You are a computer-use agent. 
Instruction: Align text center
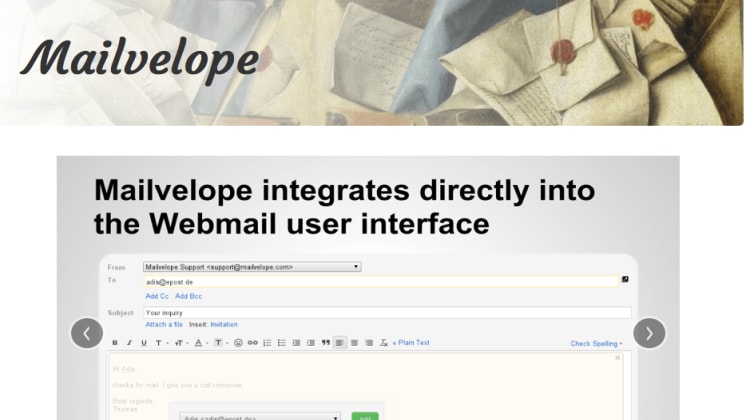pyautogui.click(x=354, y=343)
